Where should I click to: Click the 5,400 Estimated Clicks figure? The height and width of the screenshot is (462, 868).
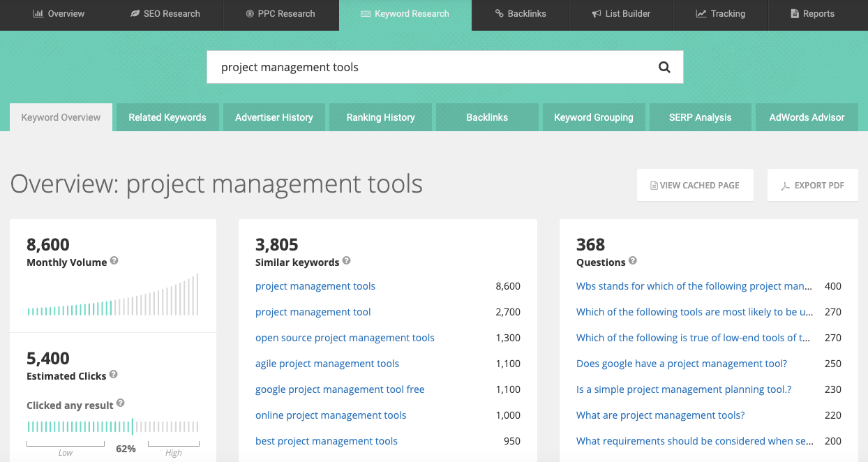point(48,359)
